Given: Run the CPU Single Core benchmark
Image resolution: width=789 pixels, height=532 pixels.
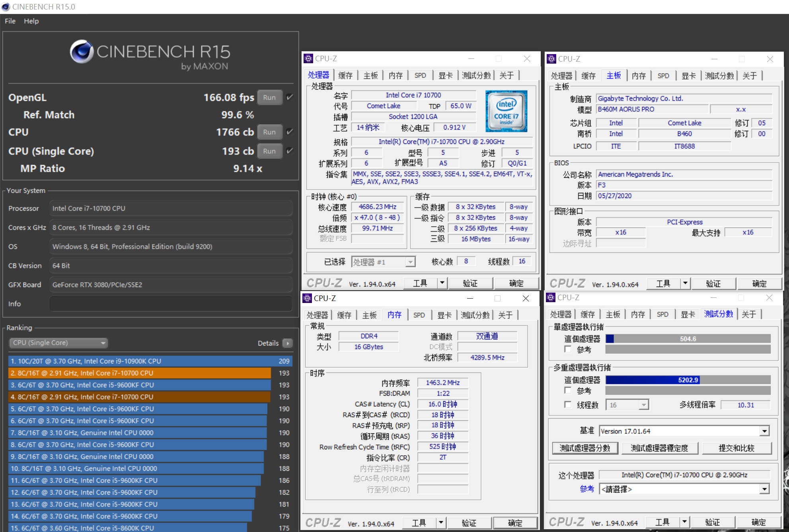Looking at the screenshot, I should tap(269, 151).
